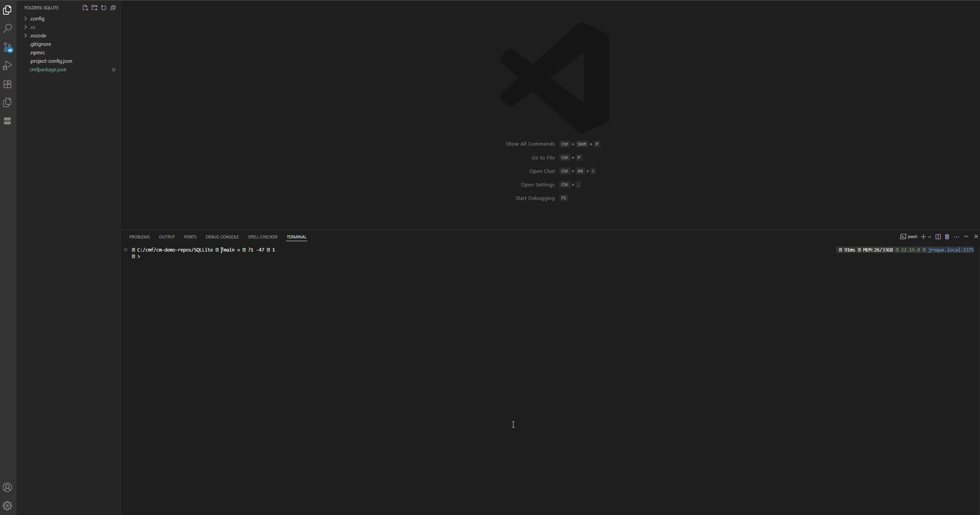Viewport: 980px width, 515px height.
Task: Open Run and Debug view
Action: tap(7, 65)
